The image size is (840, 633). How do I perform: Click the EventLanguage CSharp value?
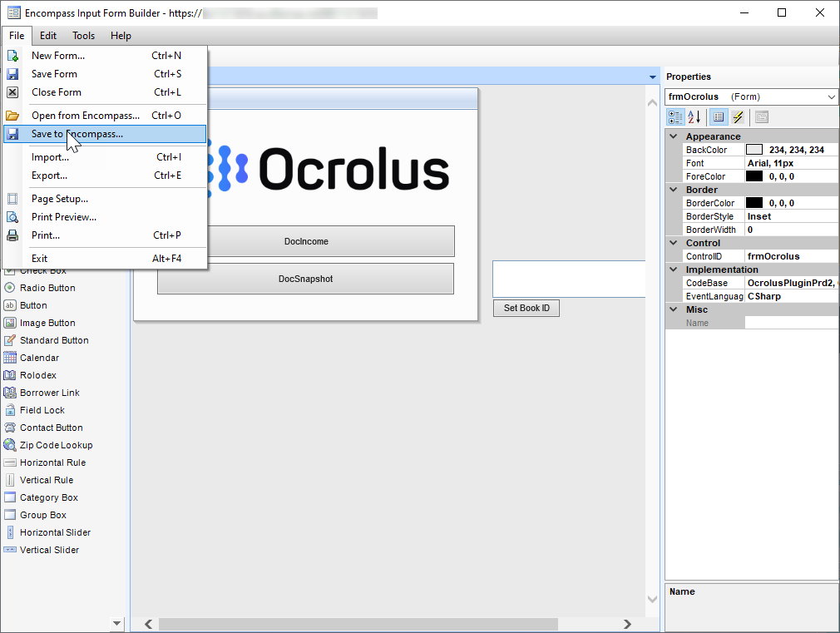point(791,296)
